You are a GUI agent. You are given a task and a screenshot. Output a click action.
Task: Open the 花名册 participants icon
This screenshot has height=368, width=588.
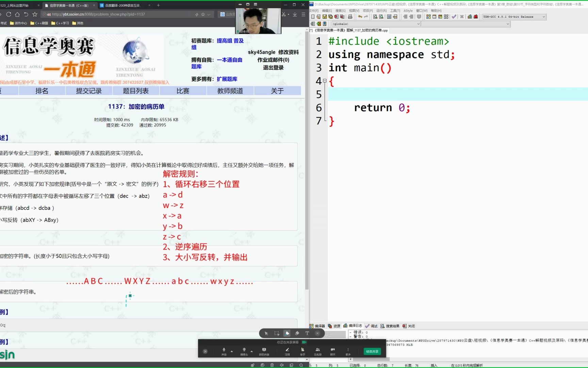pos(317,351)
